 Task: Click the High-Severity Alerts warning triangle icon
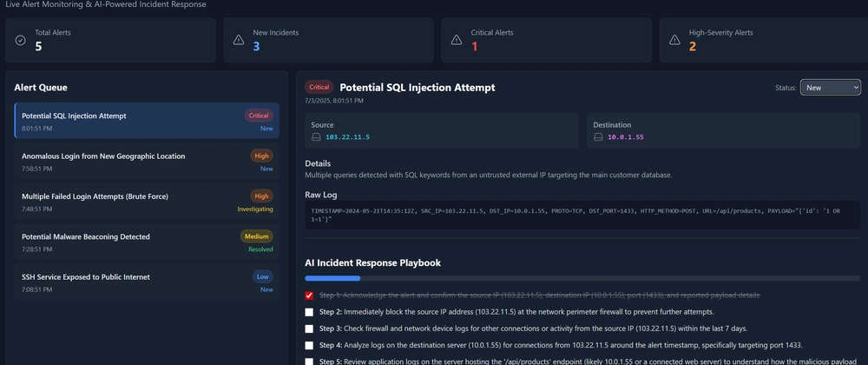click(674, 40)
